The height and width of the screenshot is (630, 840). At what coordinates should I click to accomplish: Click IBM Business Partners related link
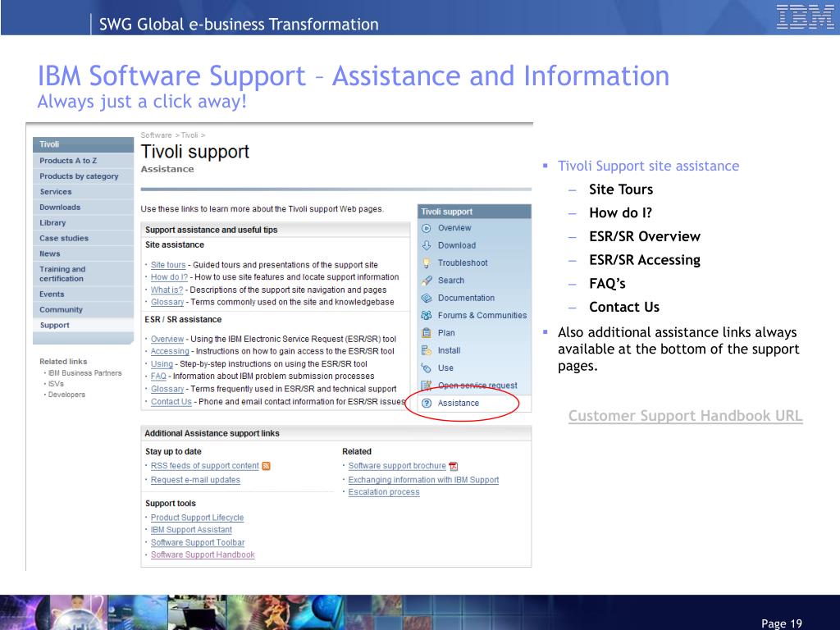(84, 373)
